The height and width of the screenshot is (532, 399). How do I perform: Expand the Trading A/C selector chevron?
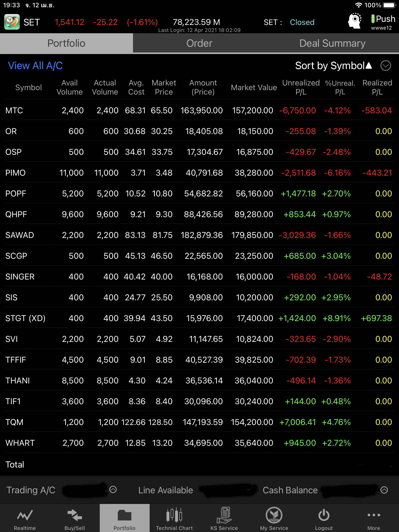(113, 490)
